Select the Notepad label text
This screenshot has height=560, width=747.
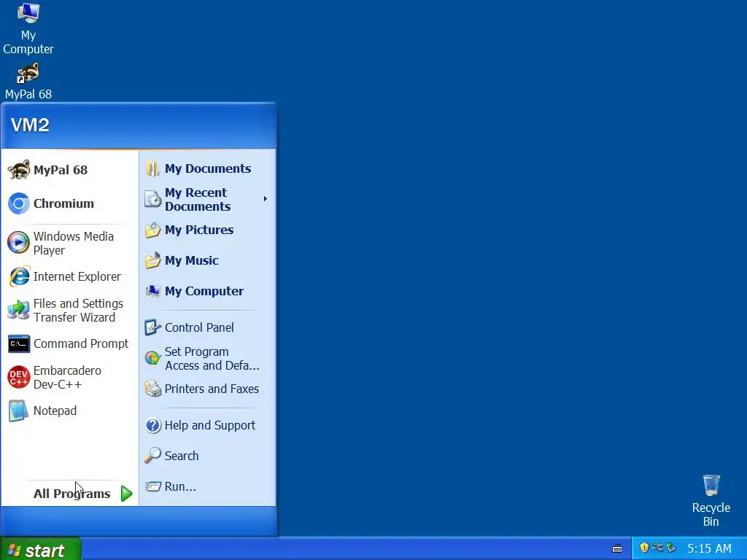coord(55,411)
